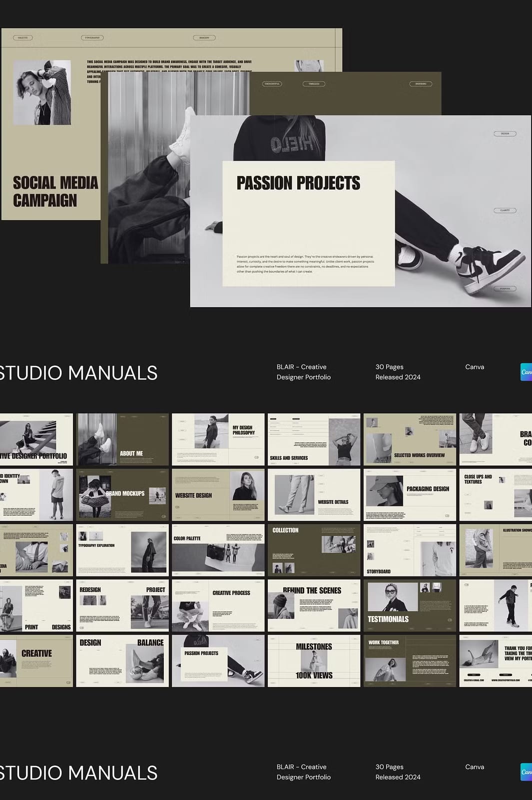532x800 pixels.
Task: Select the My Design Philosophy slide thumbnail
Action: [218, 439]
